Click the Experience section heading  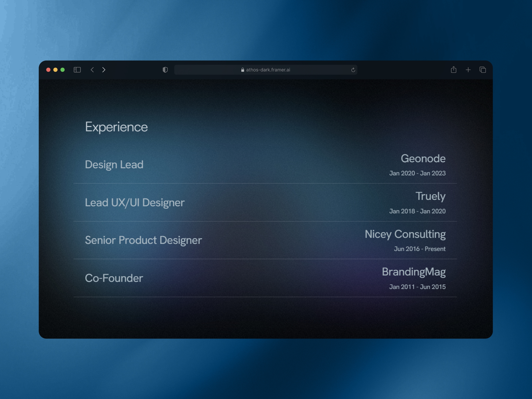pyautogui.click(x=116, y=127)
